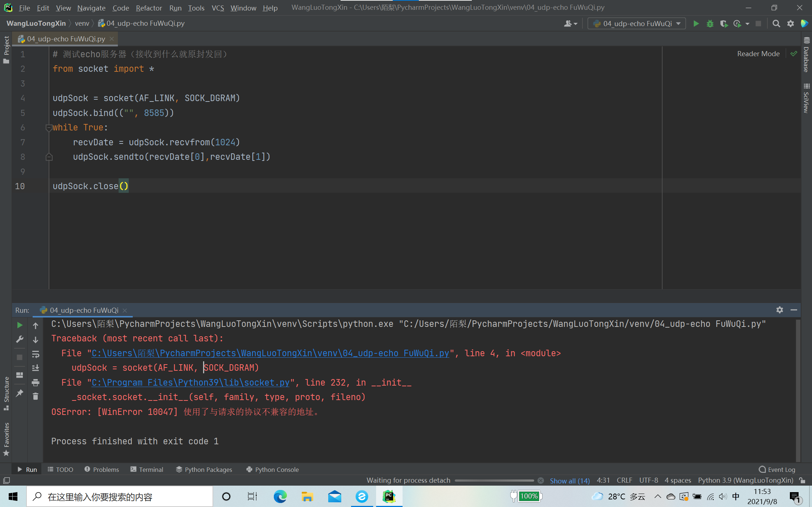
Task: Close the 04_udp-echo FuWuQi.py editor tab
Action: pos(112,39)
